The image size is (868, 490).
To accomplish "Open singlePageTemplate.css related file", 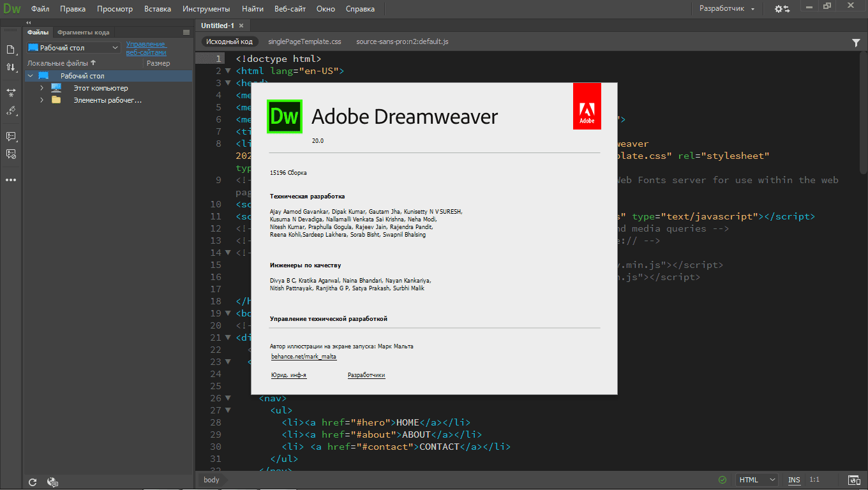I will pos(304,41).
